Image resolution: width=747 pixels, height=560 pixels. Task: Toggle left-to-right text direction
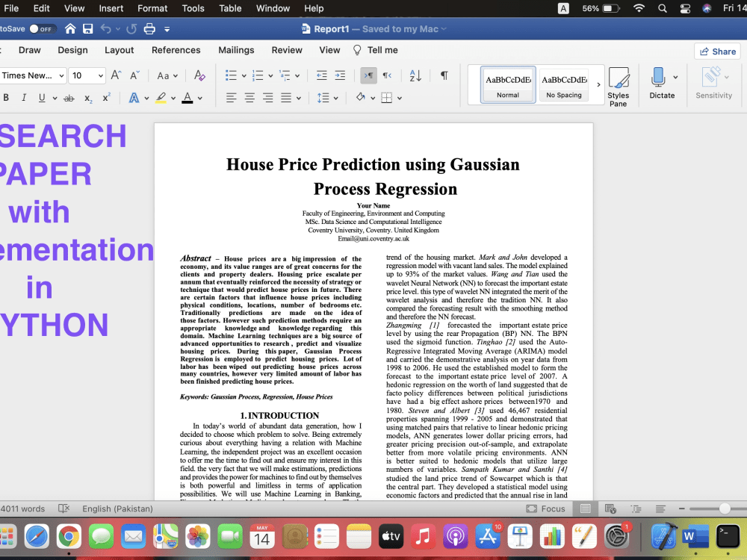pyautogui.click(x=369, y=75)
